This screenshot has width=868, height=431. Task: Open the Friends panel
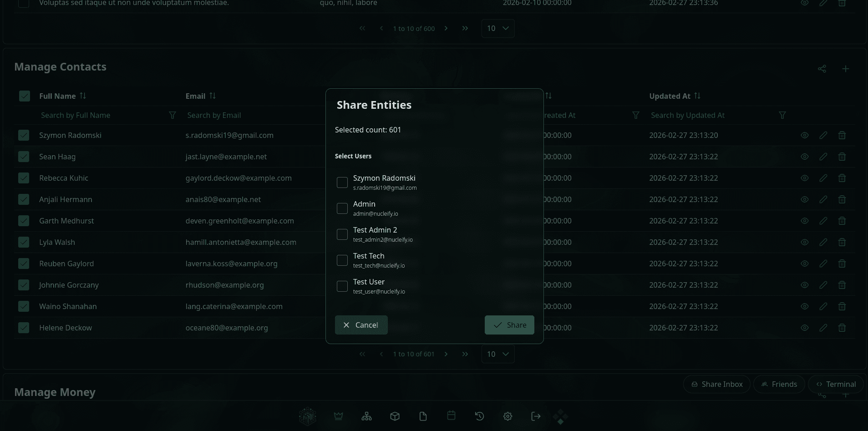pos(779,384)
